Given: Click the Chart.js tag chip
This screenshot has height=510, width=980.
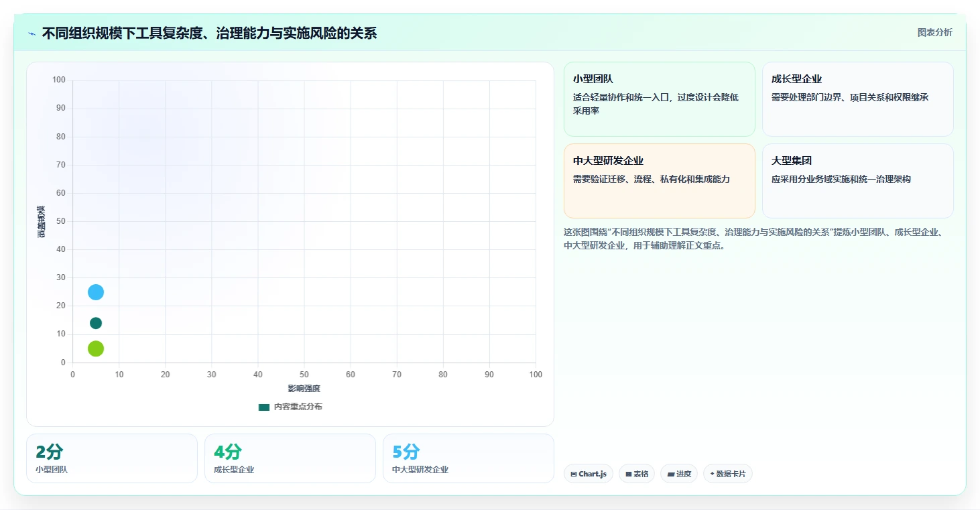Looking at the screenshot, I should (x=589, y=474).
